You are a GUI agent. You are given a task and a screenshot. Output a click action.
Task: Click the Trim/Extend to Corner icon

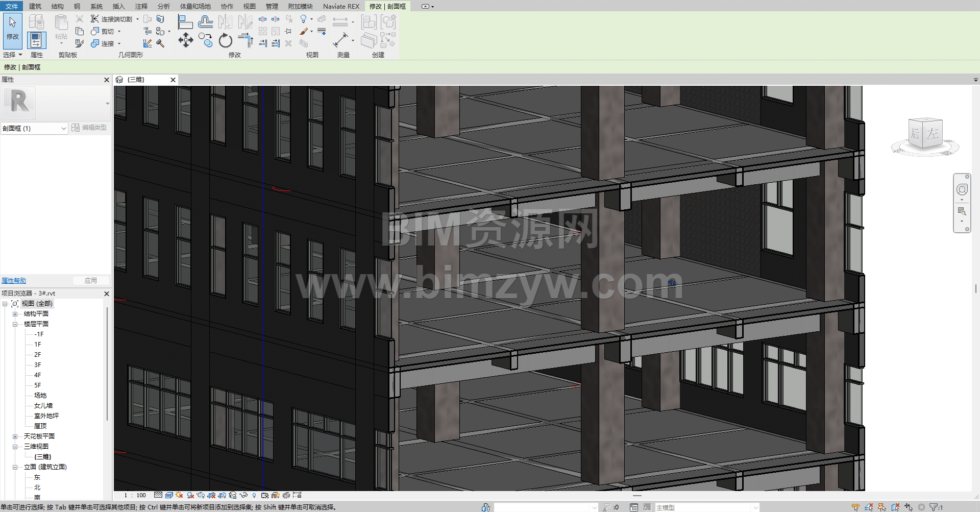(x=245, y=40)
